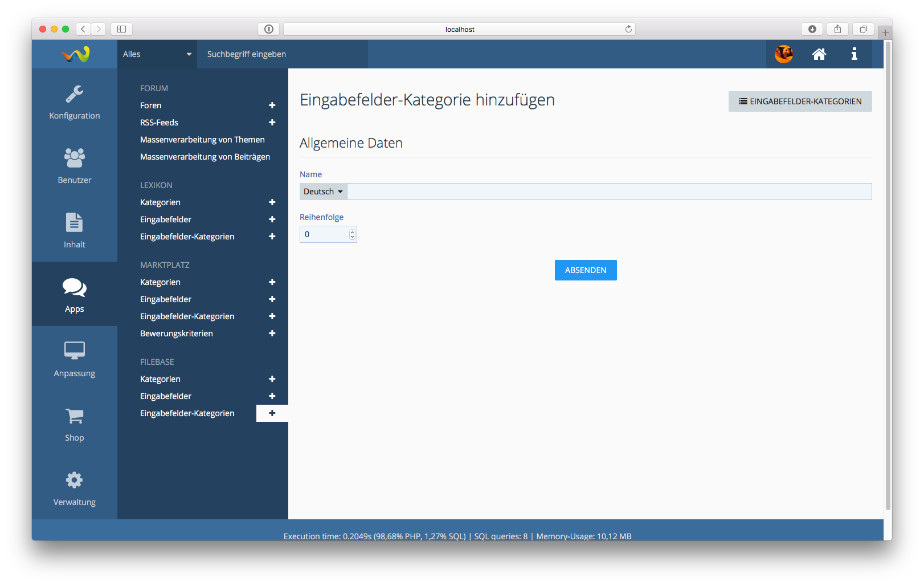924x586 pixels.
Task: Open Massenverarbeitung von Themen menu item
Action: pyautogui.click(x=202, y=140)
